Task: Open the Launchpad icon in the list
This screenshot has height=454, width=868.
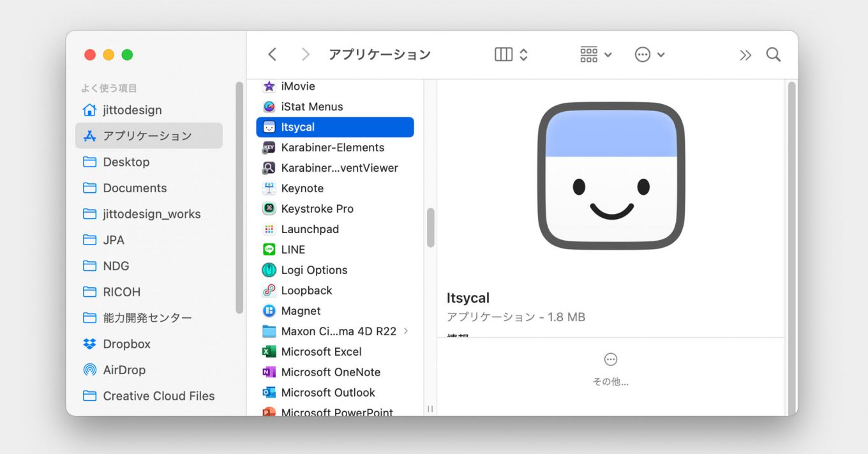Action: click(268, 229)
